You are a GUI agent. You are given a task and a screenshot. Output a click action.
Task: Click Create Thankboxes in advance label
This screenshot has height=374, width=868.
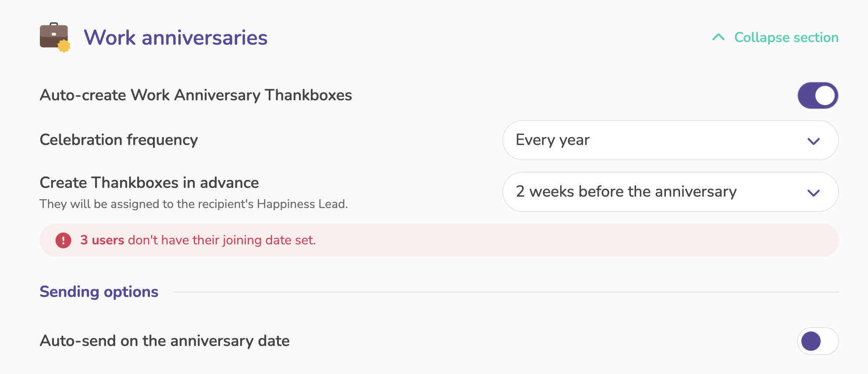[x=149, y=183]
